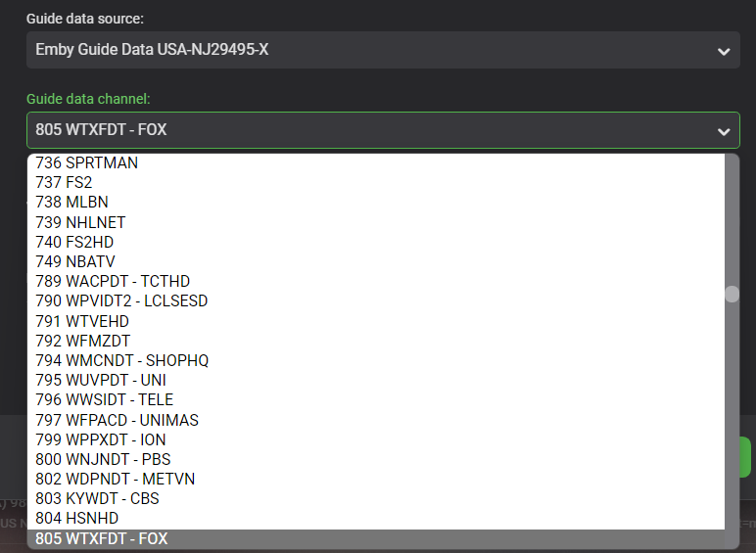Choose 804 HSNHD channel
Screen dimensions: 756x553
[x=376, y=519]
